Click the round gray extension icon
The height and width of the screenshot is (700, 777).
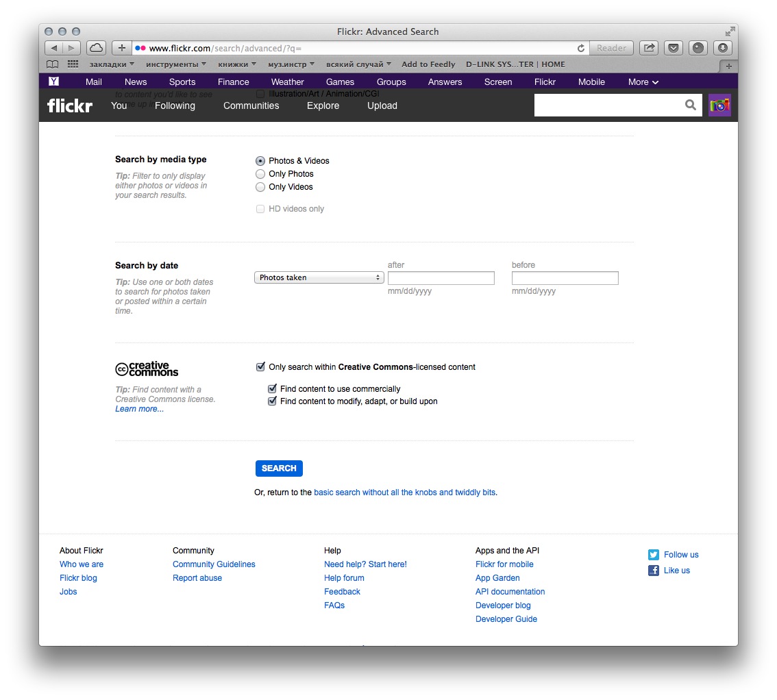click(x=698, y=48)
